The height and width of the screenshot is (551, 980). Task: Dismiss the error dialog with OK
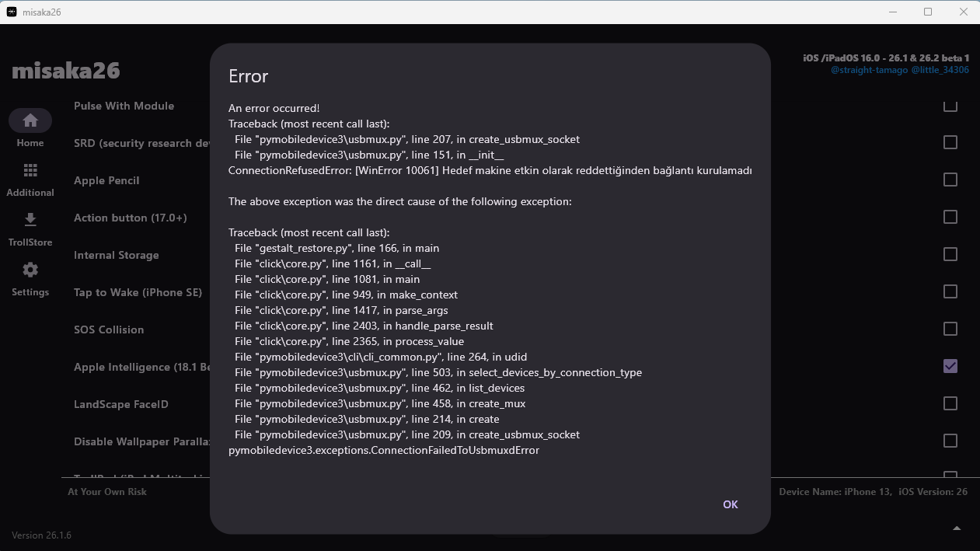[730, 504]
